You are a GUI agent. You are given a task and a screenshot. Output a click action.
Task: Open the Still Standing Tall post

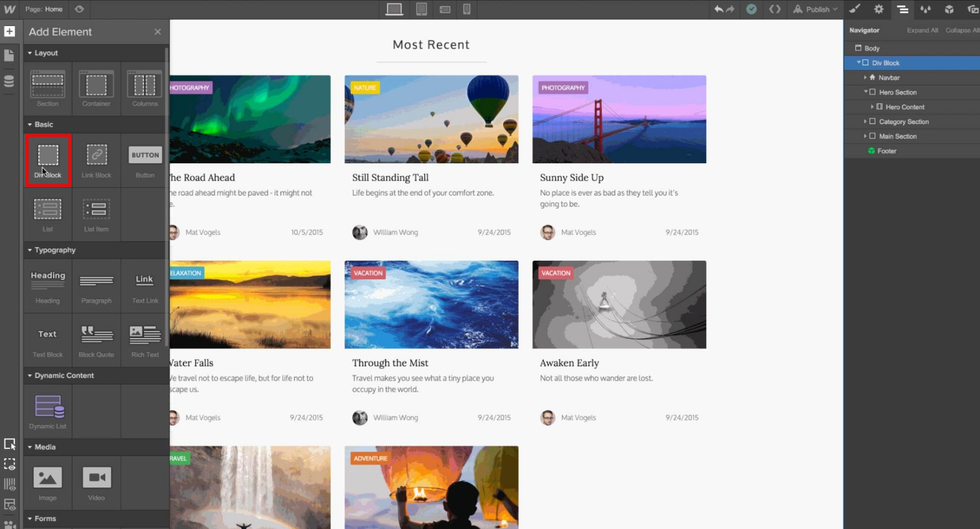click(x=390, y=178)
